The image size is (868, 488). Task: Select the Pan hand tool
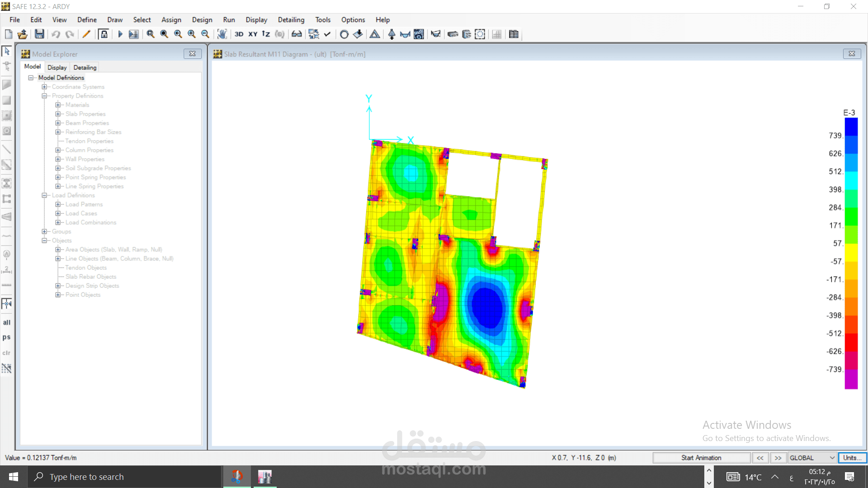pyautogui.click(x=222, y=34)
